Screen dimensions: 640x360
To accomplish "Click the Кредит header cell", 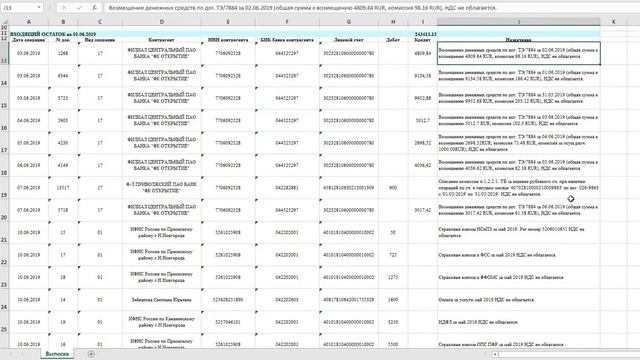I will tap(422, 40).
